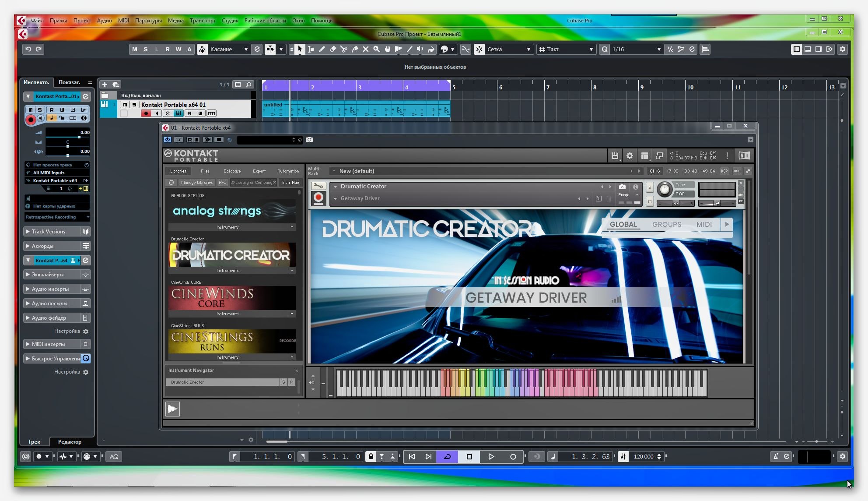Viewport: 868px width, 501px height.
Task: Click the find tracks magnifier icon
Action: click(x=248, y=84)
